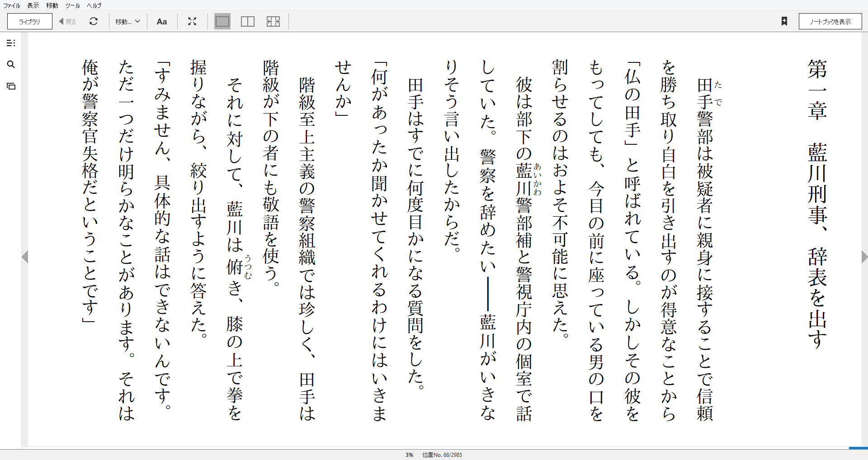Switch to two-column page layout

coord(248,21)
